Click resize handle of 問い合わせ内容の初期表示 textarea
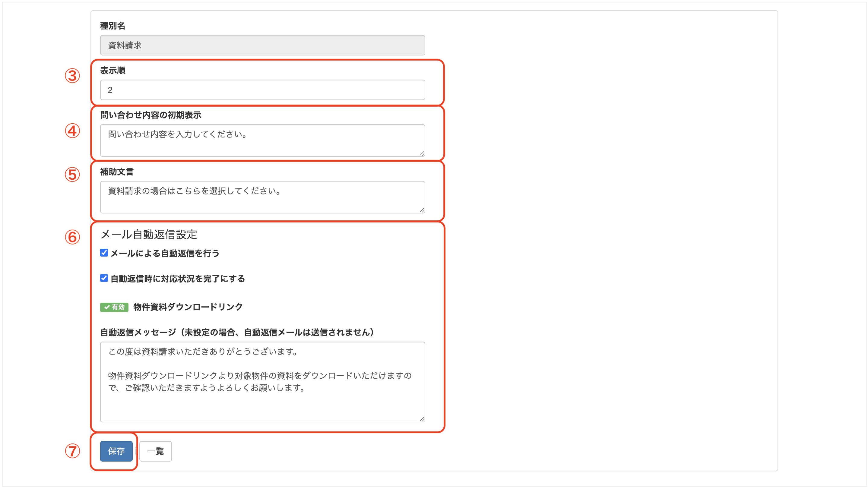The height and width of the screenshot is (489, 868). click(x=422, y=153)
